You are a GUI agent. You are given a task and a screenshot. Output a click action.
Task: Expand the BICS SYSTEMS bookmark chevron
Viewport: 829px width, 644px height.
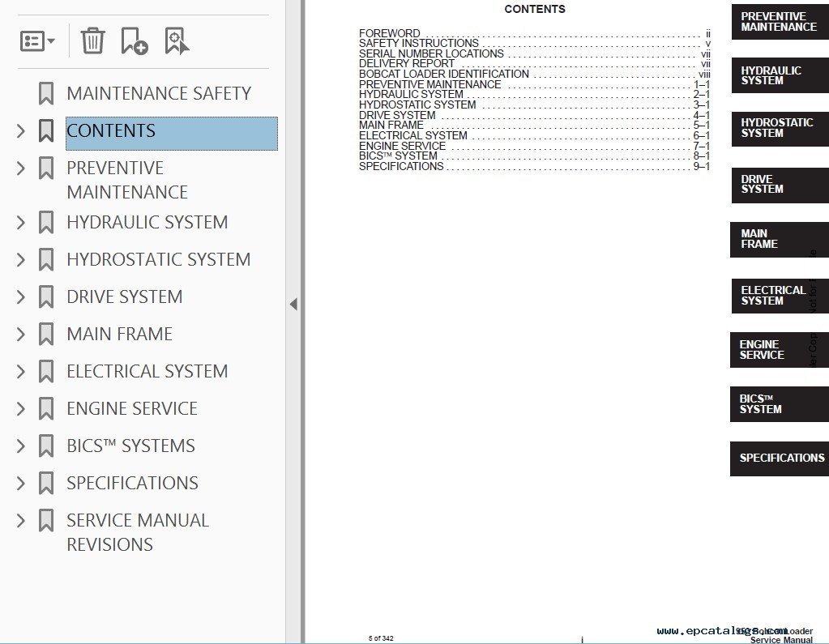click(x=21, y=446)
